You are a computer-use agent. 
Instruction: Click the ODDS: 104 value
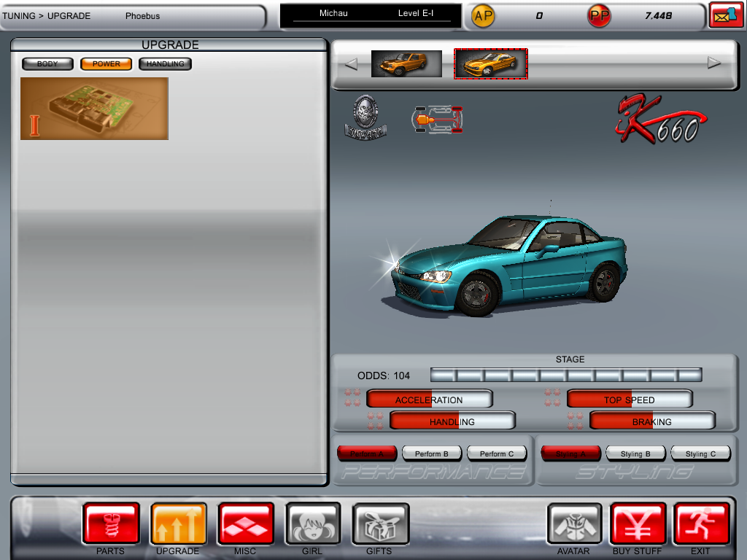point(384,376)
